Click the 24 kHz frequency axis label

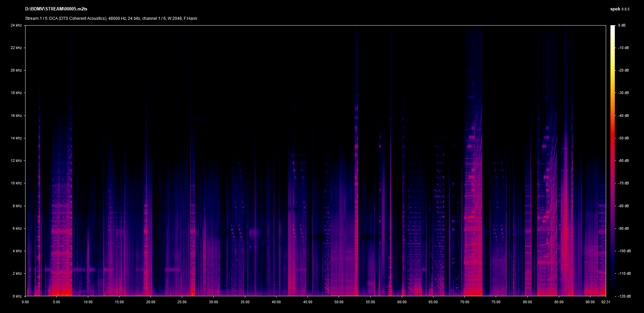point(16,26)
